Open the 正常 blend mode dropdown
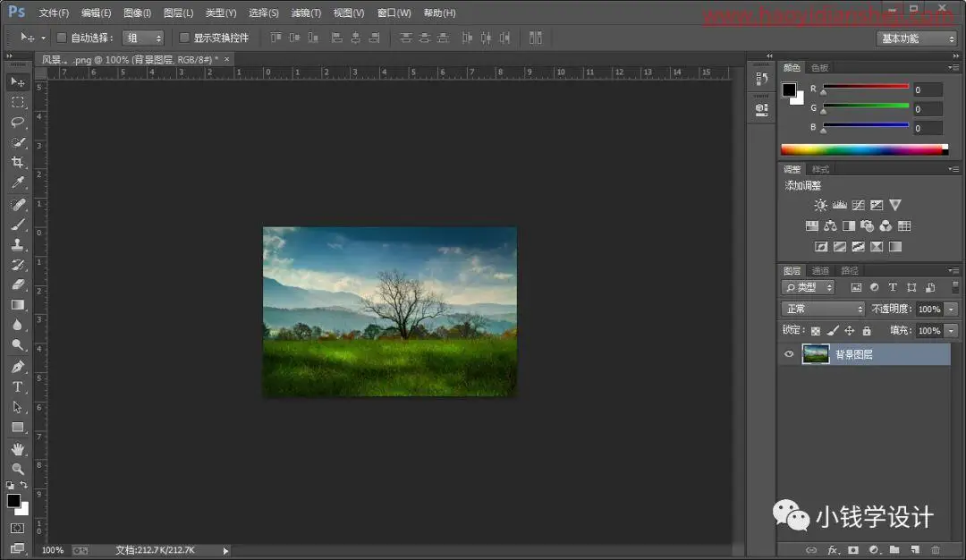Screen dimensions: 966x560 (823, 310)
